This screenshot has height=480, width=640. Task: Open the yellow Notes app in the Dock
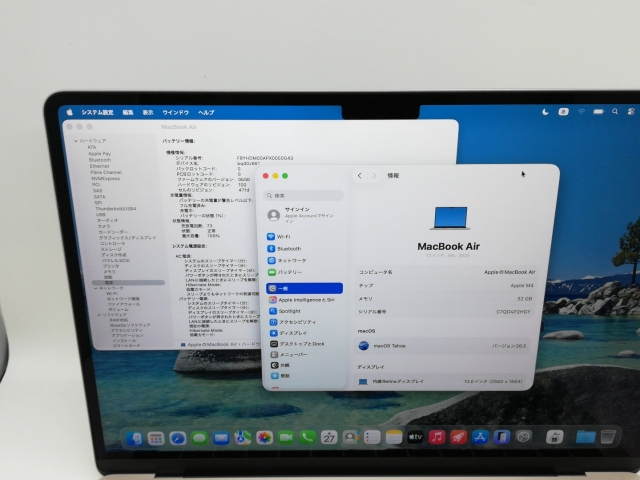point(394,438)
